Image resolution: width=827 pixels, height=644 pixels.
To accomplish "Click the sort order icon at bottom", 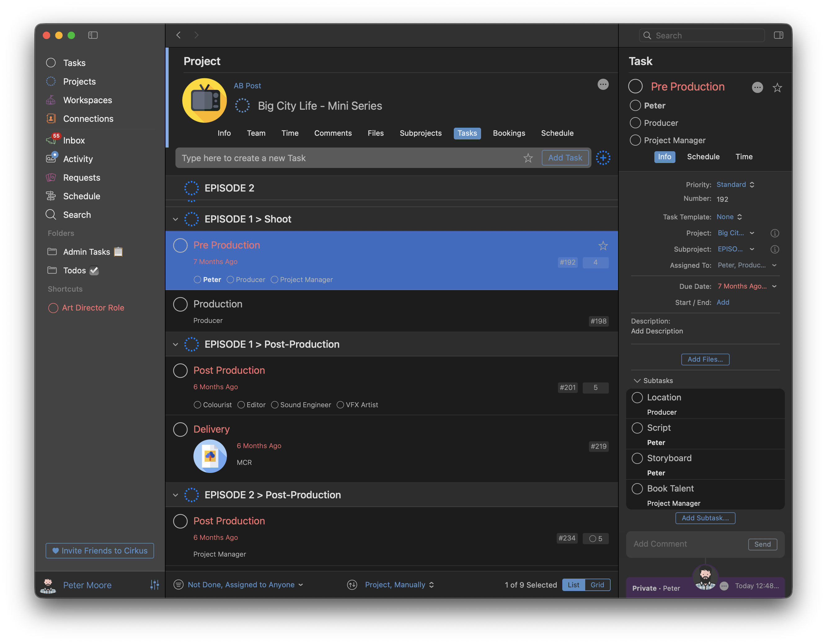I will (352, 584).
